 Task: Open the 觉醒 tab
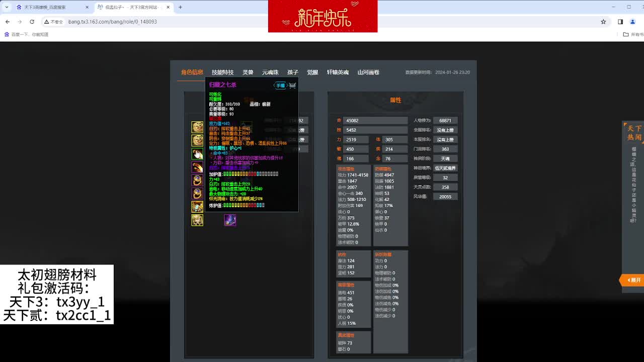312,72
